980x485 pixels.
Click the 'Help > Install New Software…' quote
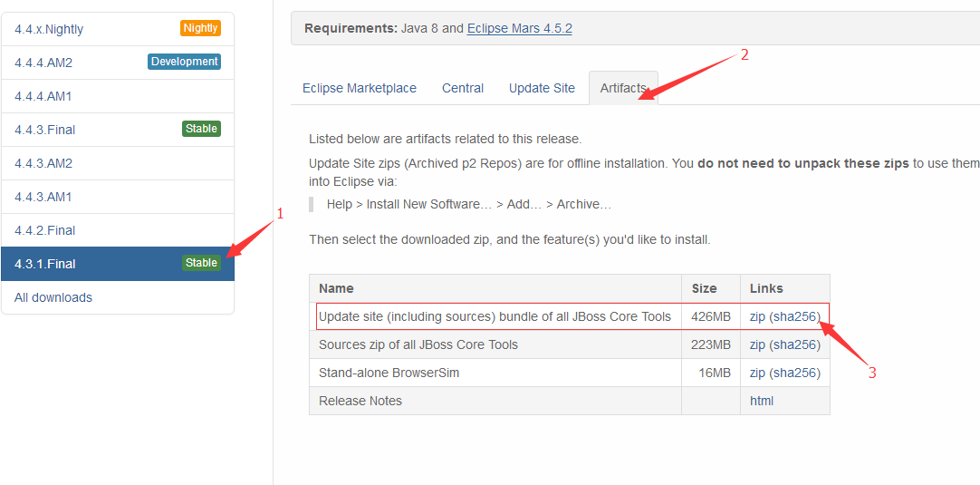(469, 204)
